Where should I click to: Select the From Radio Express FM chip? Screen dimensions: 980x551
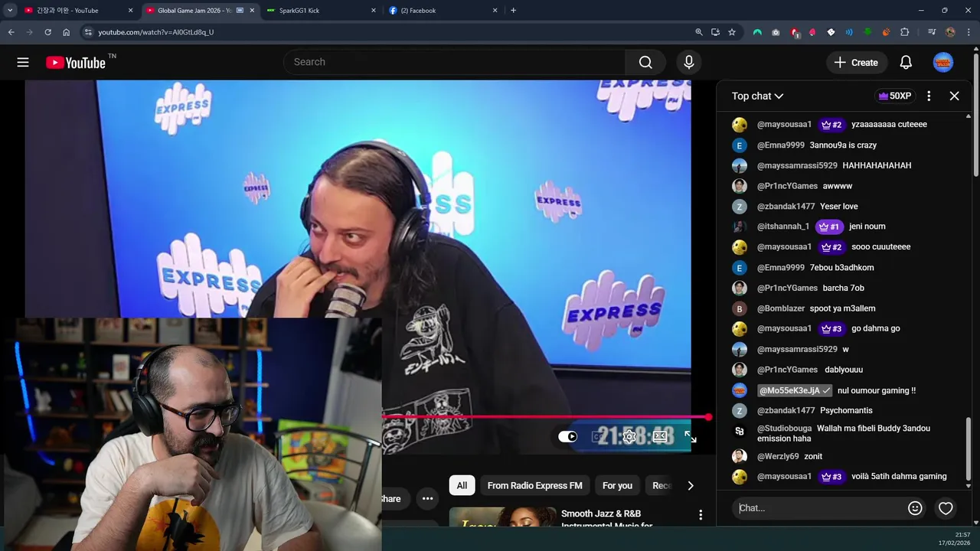click(534, 486)
